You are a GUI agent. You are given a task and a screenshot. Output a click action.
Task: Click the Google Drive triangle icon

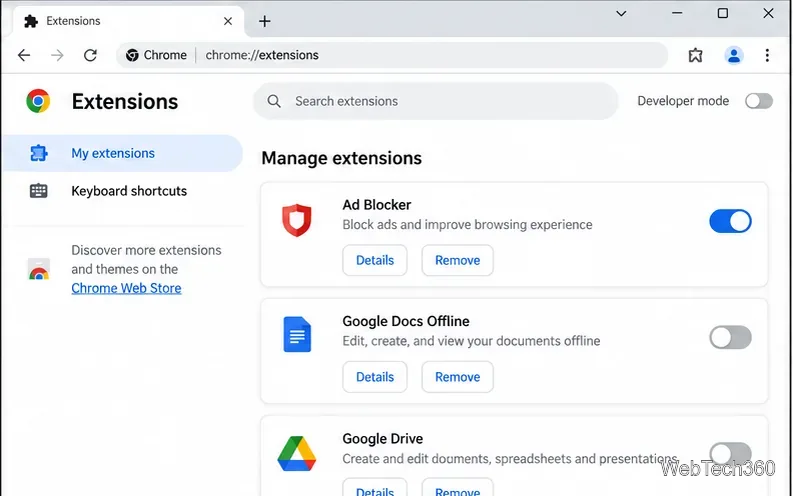[297, 453]
